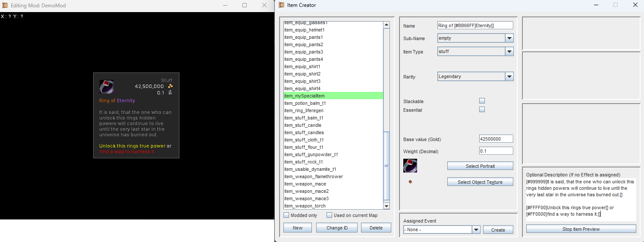Enable the Stackable checkbox

pyautogui.click(x=482, y=101)
